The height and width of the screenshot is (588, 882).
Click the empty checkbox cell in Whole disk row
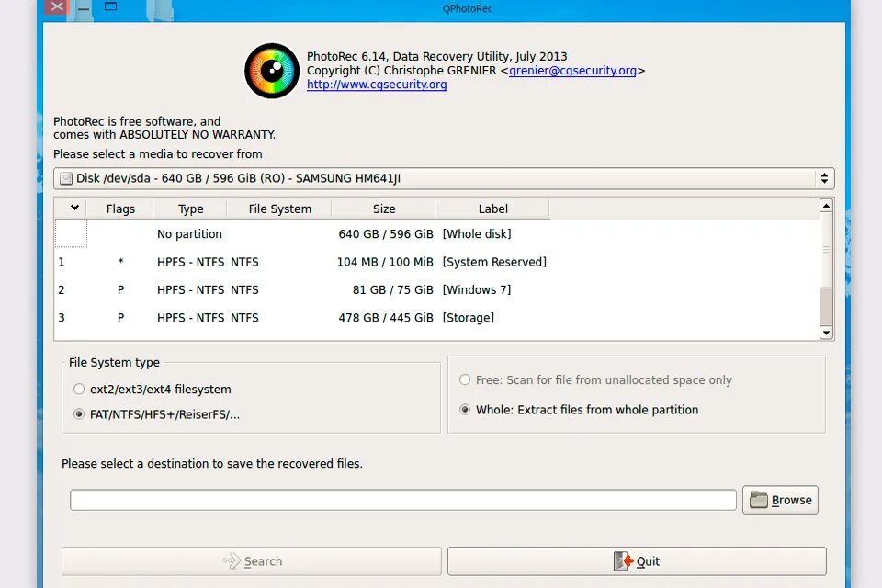pyautogui.click(x=71, y=233)
